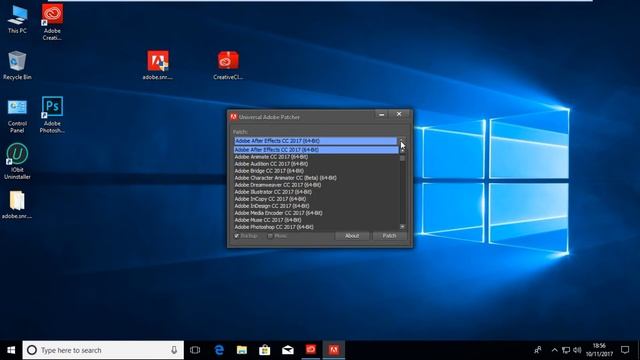Open File Explorer from the taskbar
The height and width of the screenshot is (360, 640).
(242, 350)
